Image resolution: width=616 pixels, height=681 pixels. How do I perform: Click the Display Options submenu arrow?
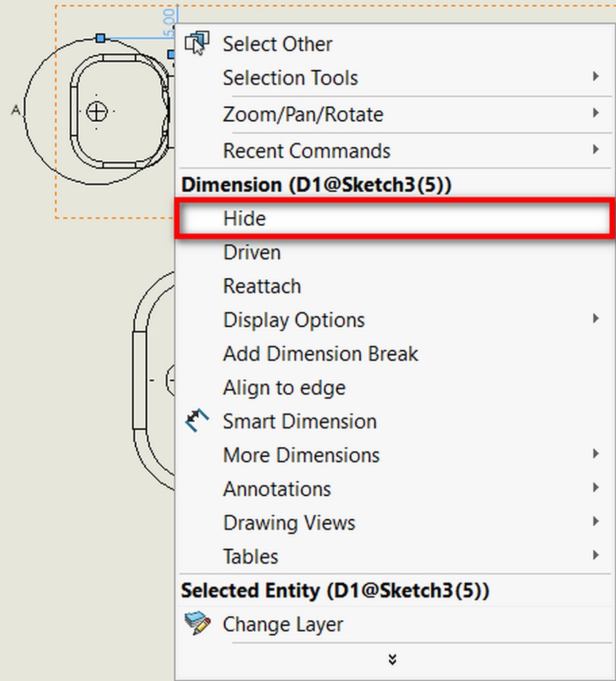[x=595, y=318]
